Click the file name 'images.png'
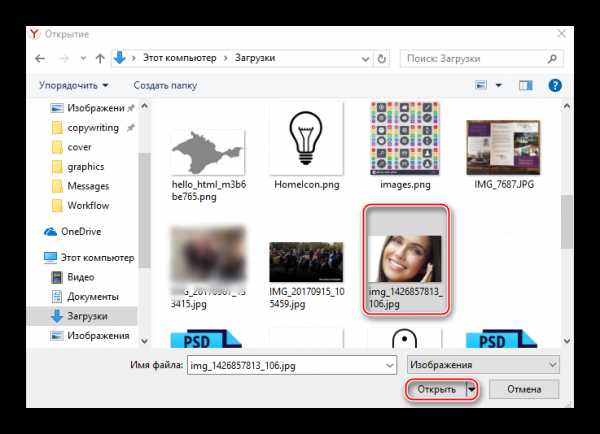The width and height of the screenshot is (600, 434). click(405, 184)
